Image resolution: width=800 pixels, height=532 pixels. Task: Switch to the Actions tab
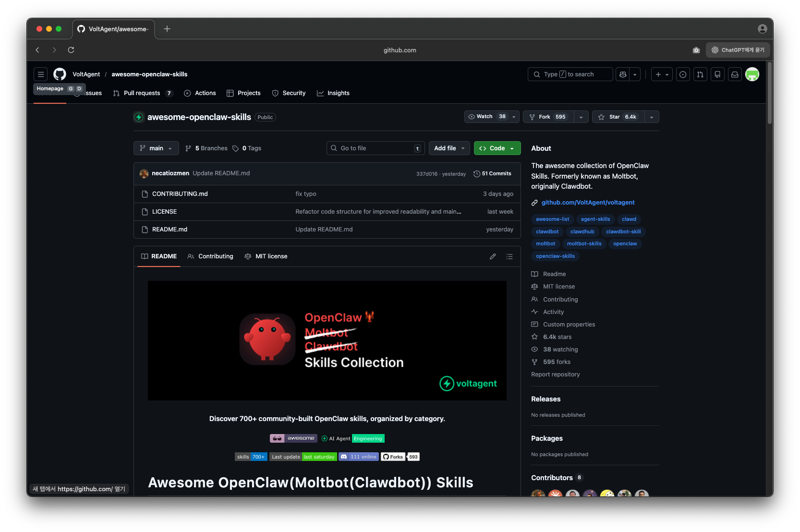(200, 93)
